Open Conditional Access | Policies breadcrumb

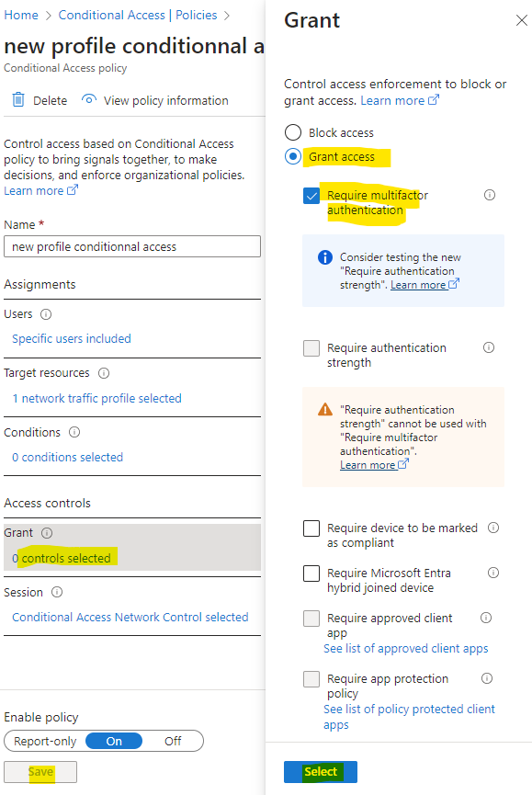138,16
